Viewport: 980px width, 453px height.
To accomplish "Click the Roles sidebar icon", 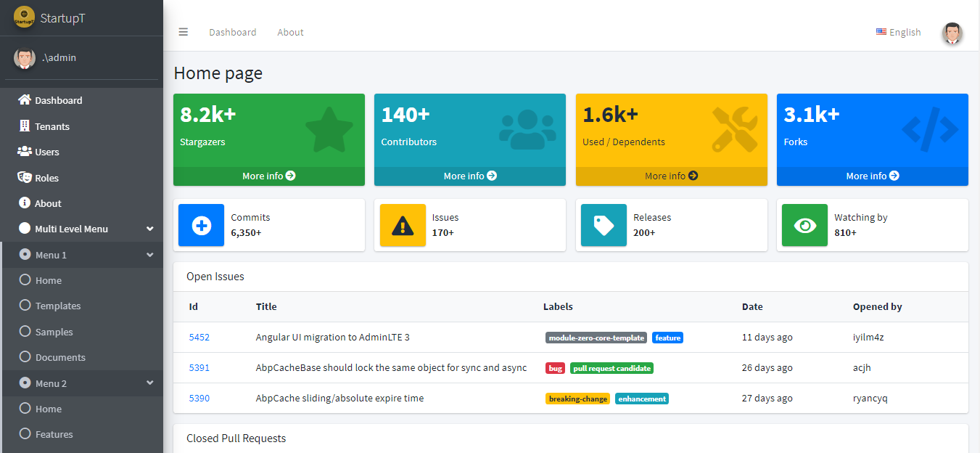I will [25, 177].
